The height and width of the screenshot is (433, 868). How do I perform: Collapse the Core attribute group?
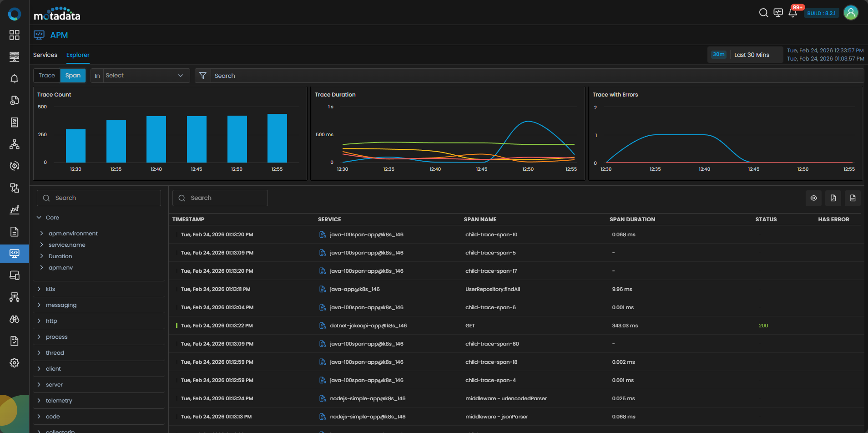click(39, 218)
